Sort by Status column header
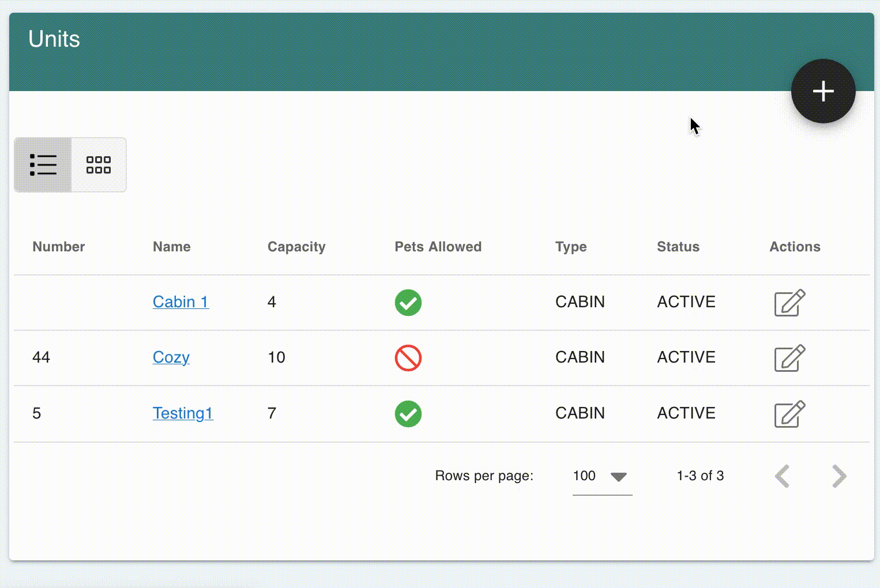This screenshot has height=588, width=880. pos(678,247)
